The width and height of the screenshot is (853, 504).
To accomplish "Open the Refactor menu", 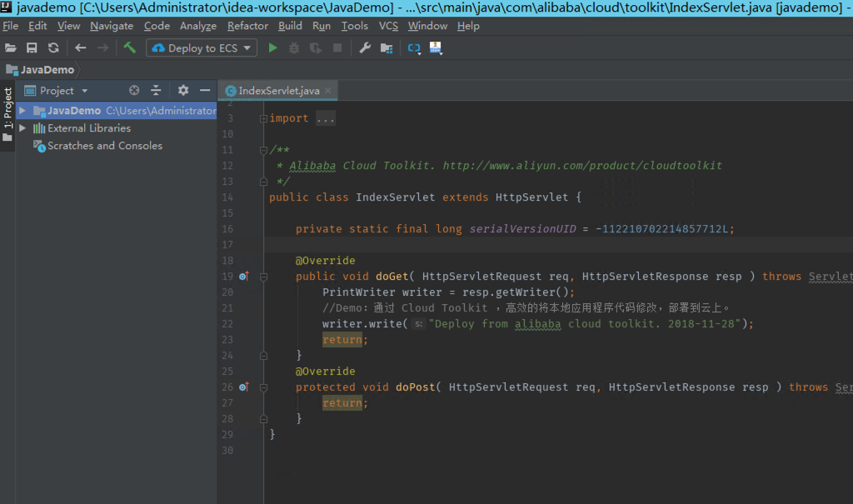I will click(247, 26).
